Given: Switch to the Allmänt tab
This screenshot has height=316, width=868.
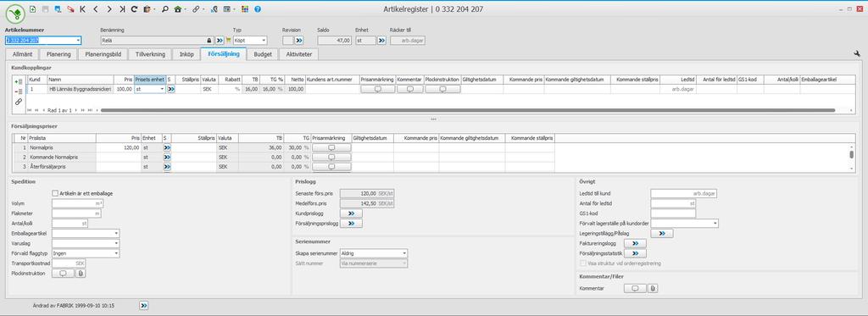Looking at the screenshot, I should (22, 54).
